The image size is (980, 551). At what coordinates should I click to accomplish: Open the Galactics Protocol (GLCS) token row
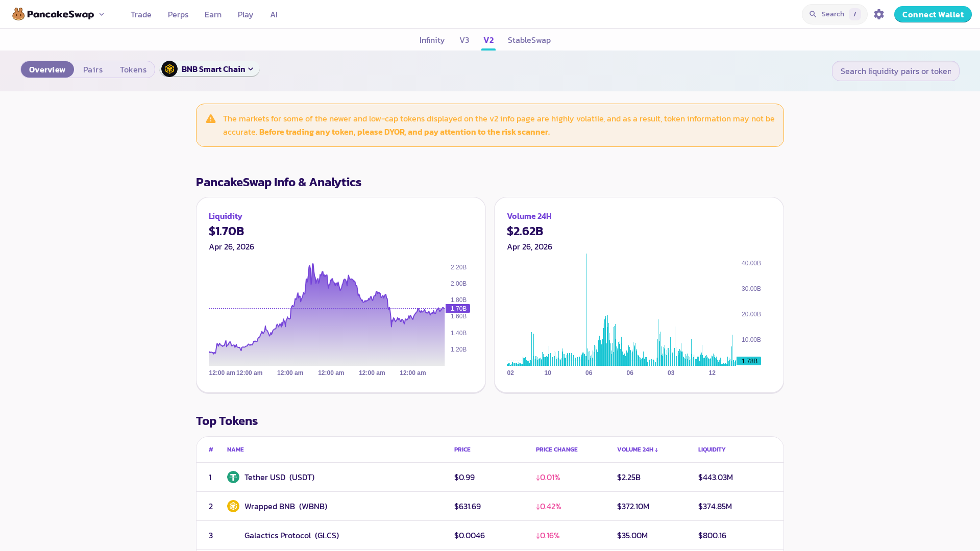coord(490,535)
